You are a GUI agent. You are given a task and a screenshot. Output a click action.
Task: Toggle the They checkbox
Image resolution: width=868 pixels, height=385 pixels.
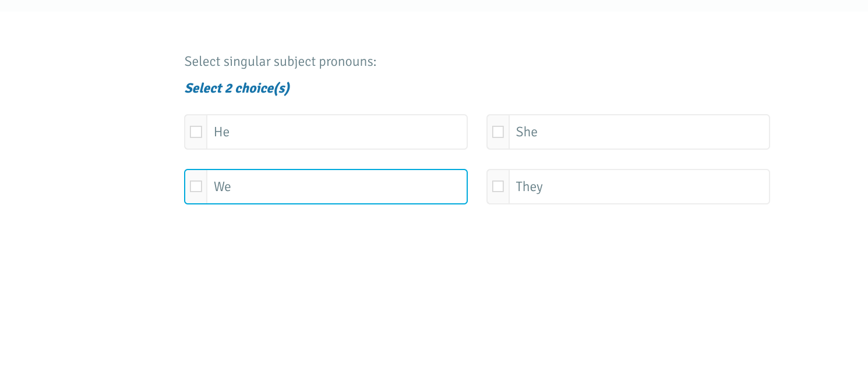498,187
